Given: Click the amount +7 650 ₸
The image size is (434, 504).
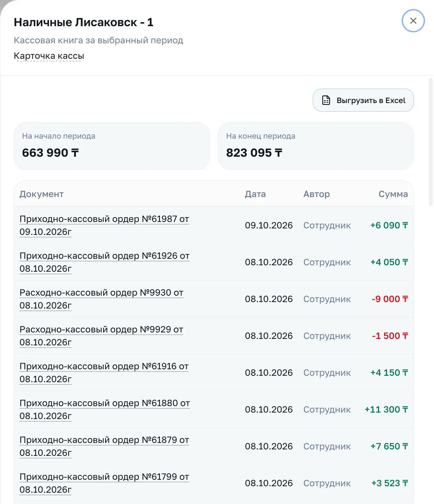Looking at the screenshot, I should click(389, 446).
